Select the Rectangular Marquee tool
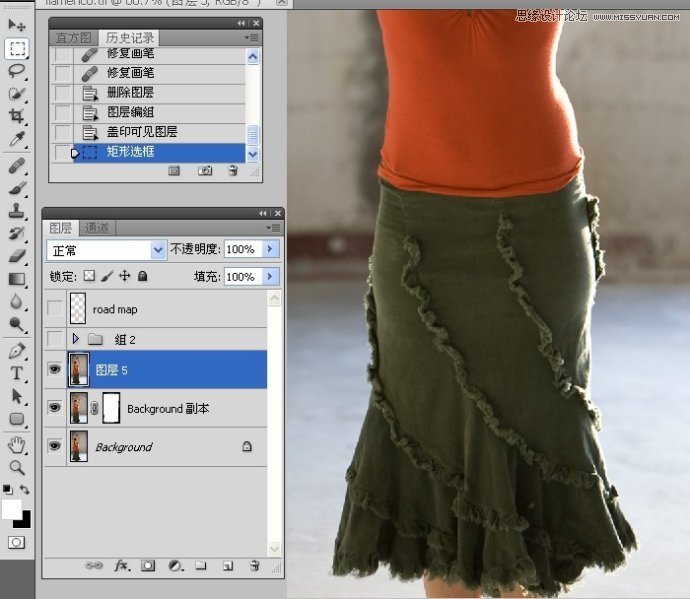Image resolution: width=690 pixels, height=599 pixels. [17, 48]
